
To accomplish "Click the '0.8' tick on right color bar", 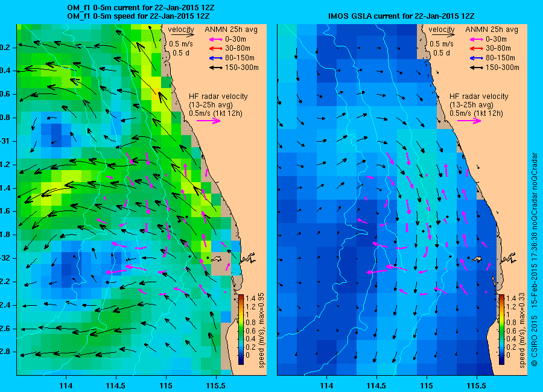I will click(x=511, y=323).
